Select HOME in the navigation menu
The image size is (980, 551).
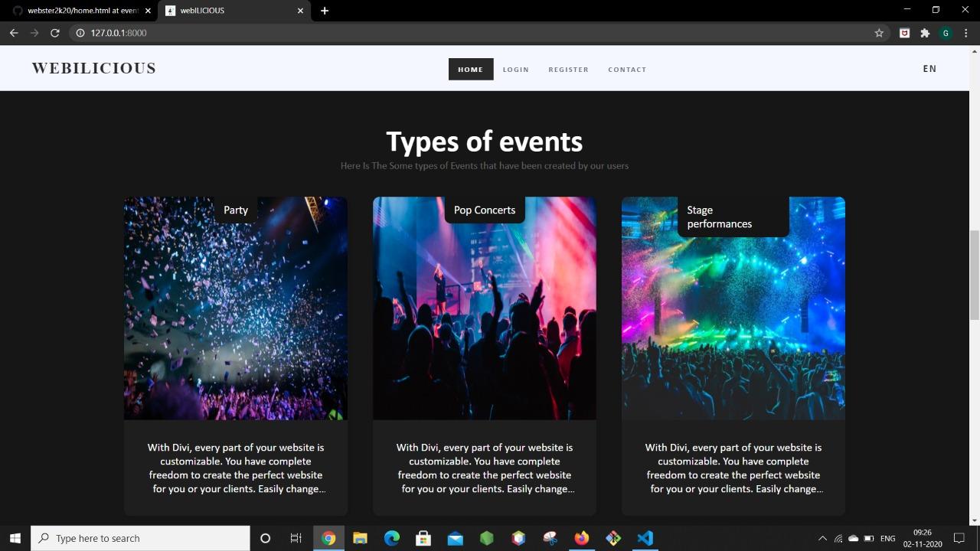(x=471, y=69)
